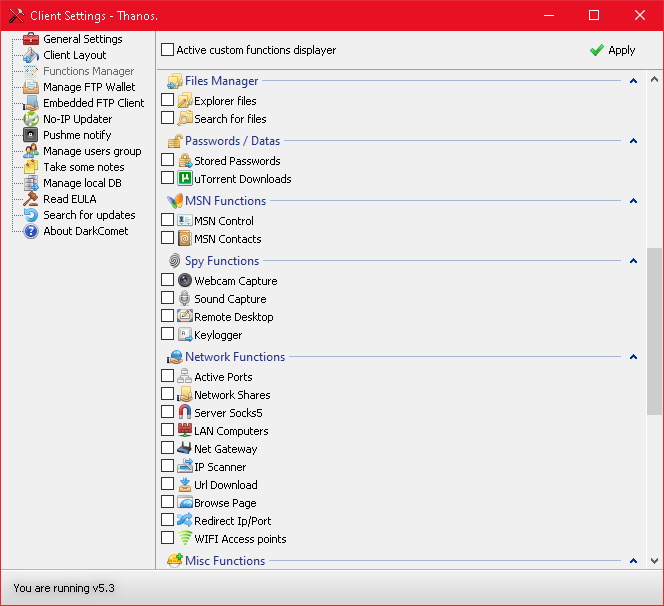Click the Url Download arrow icon
Screen dimensions: 664x606
[x=185, y=485]
